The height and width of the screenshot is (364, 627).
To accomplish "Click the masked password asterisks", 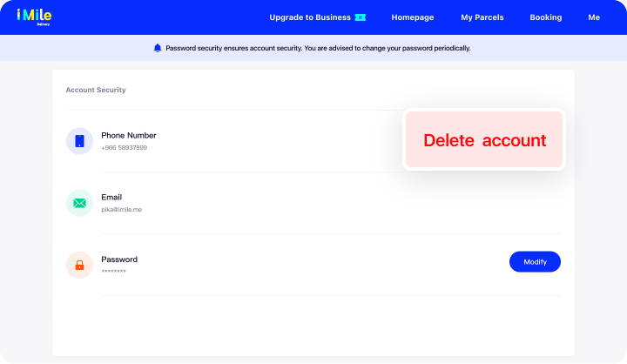I will (x=113, y=272).
